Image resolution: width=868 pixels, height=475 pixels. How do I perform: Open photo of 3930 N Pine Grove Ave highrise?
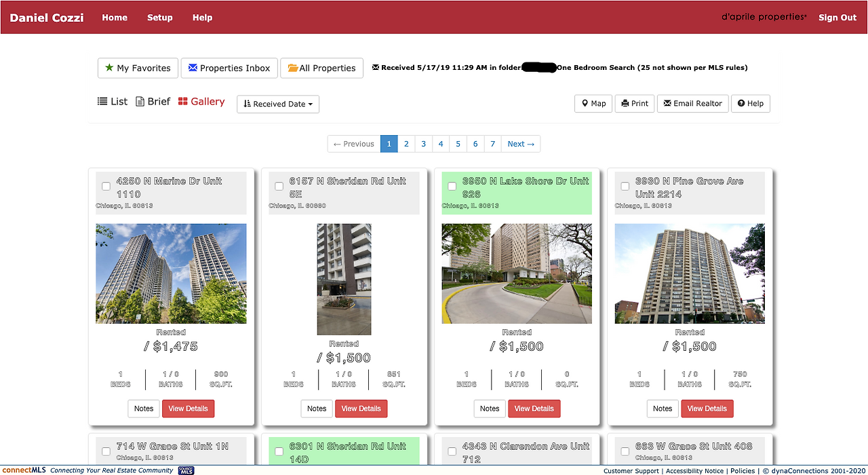pyautogui.click(x=690, y=273)
